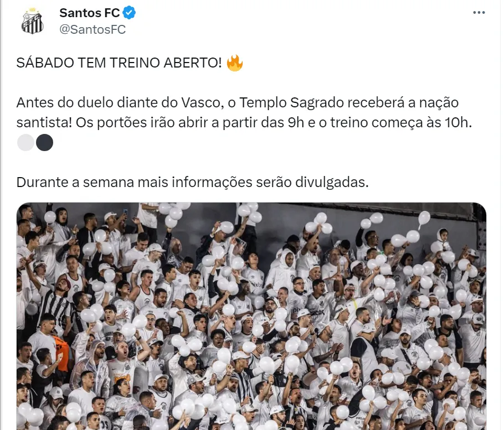
Task: Open the @SantosFC handle link
Action: pyautogui.click(x=92, y=29)
